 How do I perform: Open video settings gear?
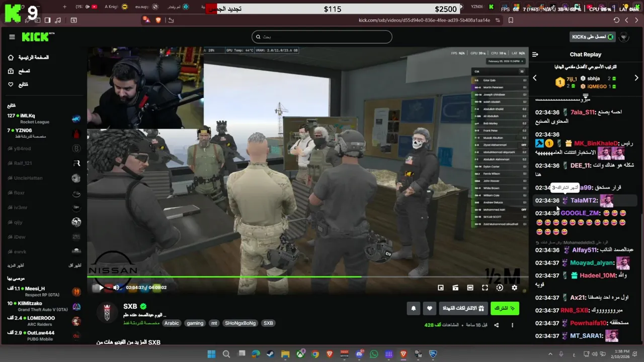point(514,288)
